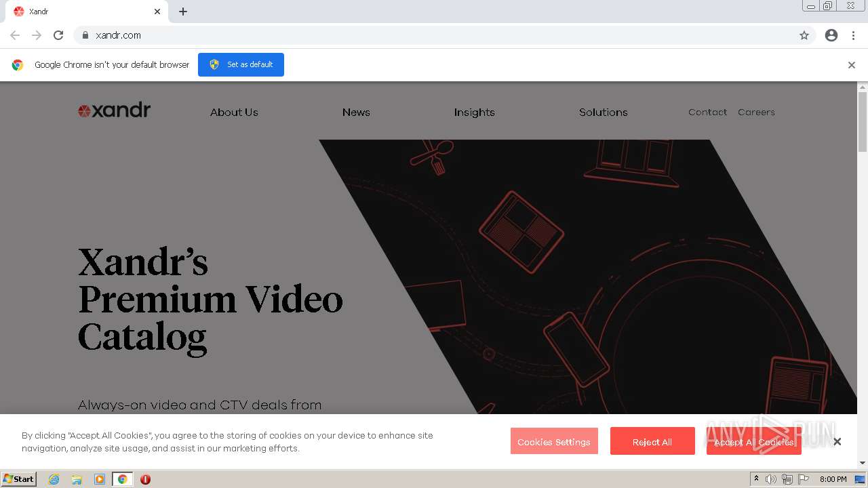Open Internet Explorer from the taskbar
868x488 pixels.
(54, 479)
